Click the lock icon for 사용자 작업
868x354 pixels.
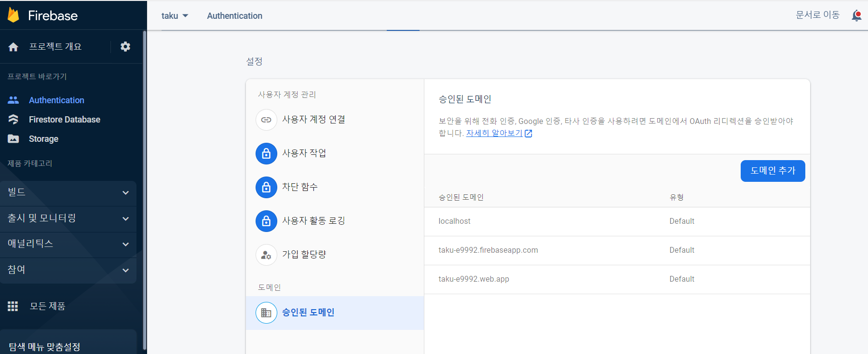(266, 153)
